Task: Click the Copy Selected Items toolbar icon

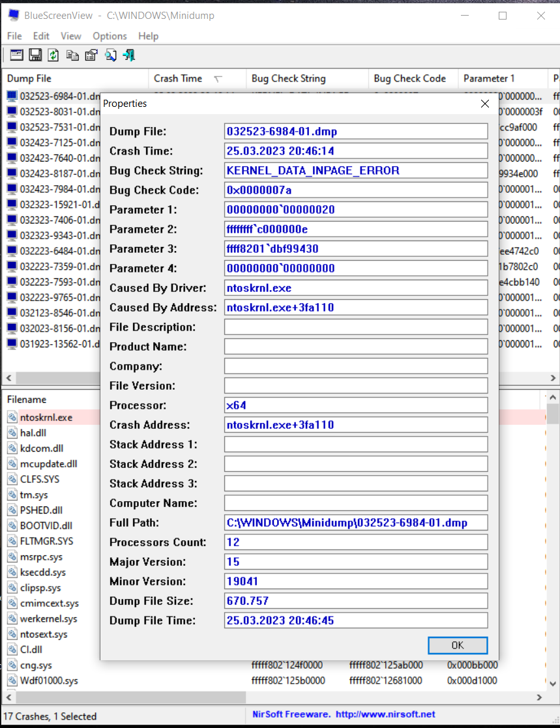Action: (72, 55)
